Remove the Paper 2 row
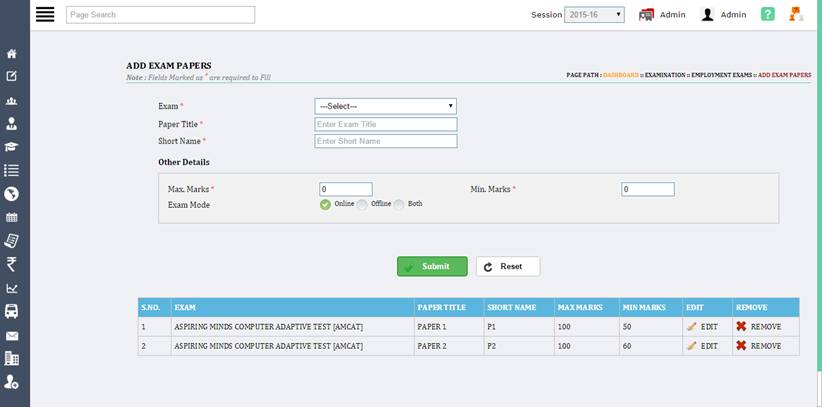Screen dimensions: 822x407 pyautogui.click(x=758, y=345)
